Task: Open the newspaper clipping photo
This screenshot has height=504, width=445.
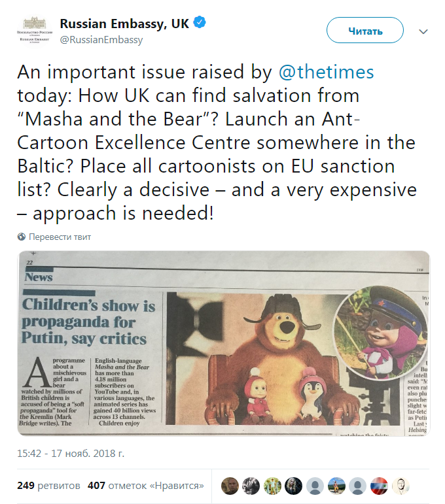Action: [223, 343]
